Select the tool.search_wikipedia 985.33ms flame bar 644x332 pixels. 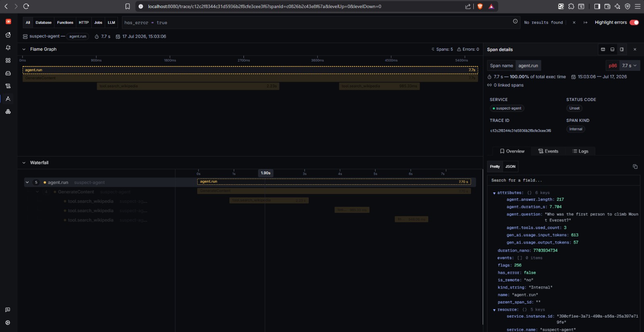[379, 86]
